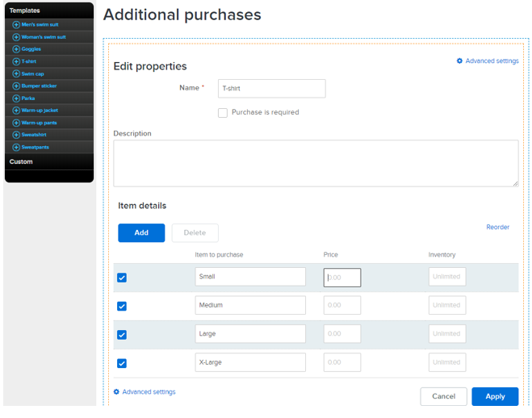Click plus icon beside Sweatshirt
The image size is (532, 418).
pyautogui.click(x=16, y=135)
